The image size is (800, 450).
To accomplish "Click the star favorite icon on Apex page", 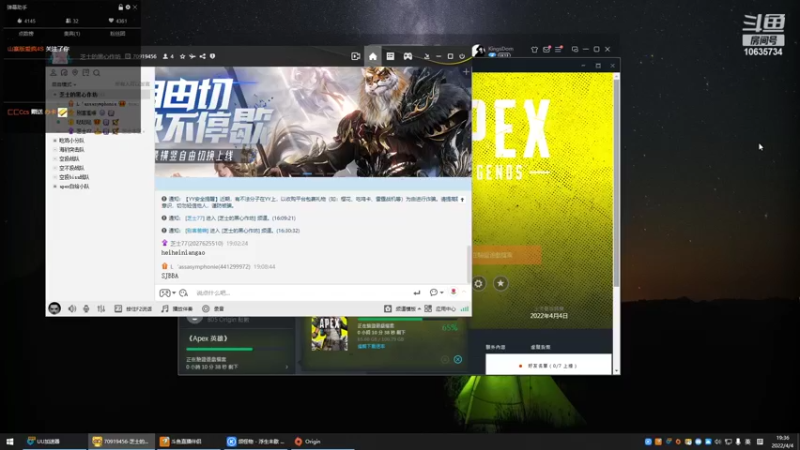I will click(501, 284).
